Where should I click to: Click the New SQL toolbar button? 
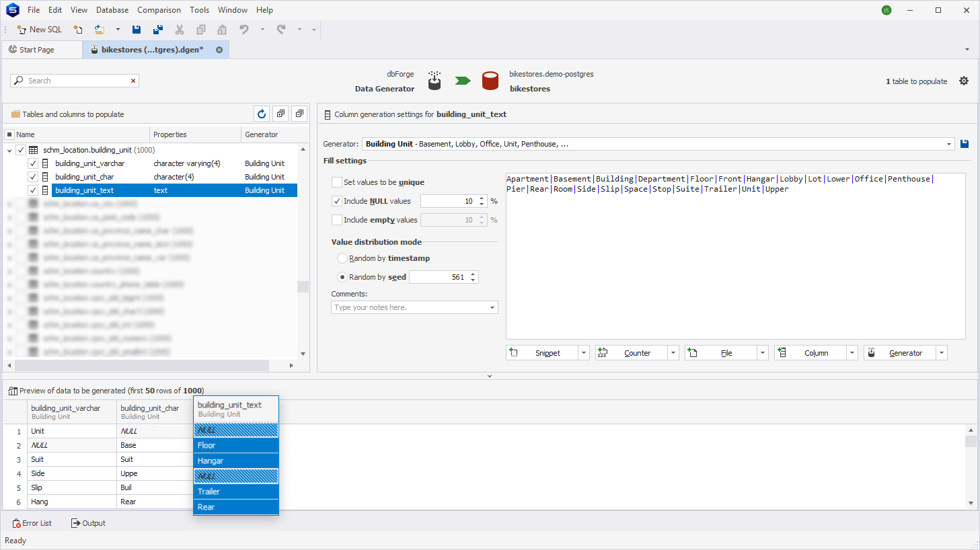pyautogui.click(x=39, y=30)
